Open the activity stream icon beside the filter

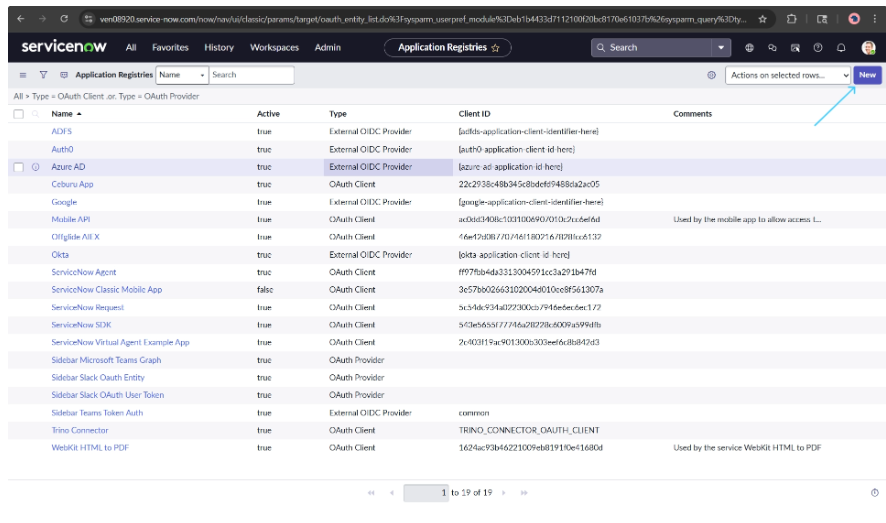64,75
